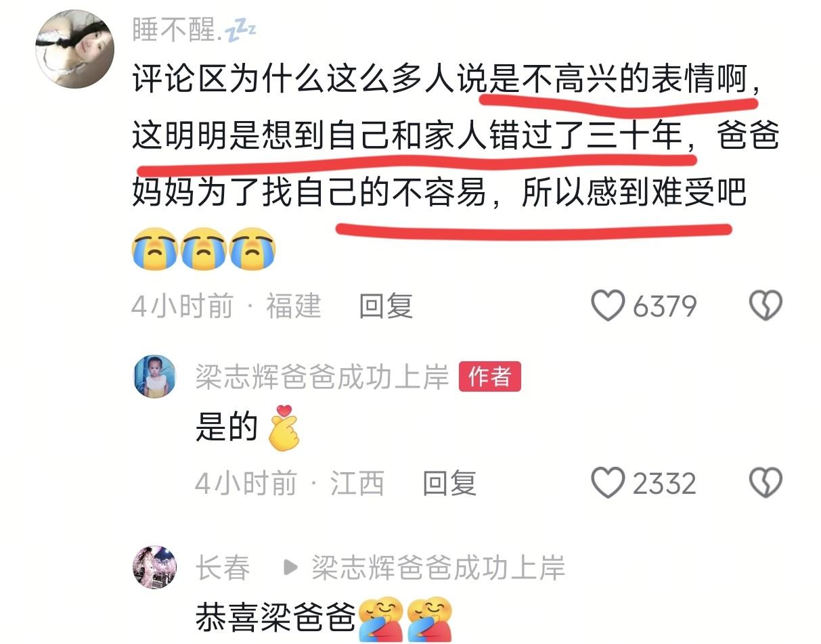Tap the finger heart emoji after 是的

(x=283, y=428)
